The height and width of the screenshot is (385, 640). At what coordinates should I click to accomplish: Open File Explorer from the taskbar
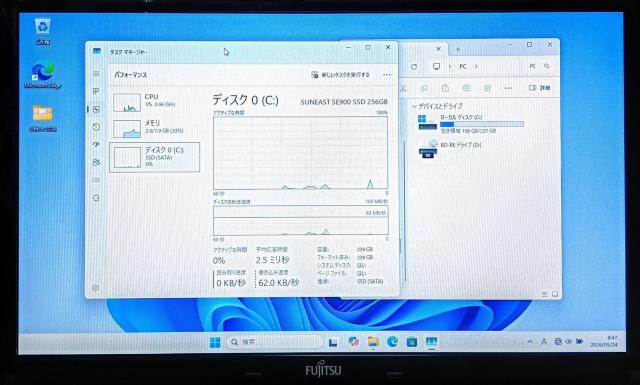tap(373, 342)
